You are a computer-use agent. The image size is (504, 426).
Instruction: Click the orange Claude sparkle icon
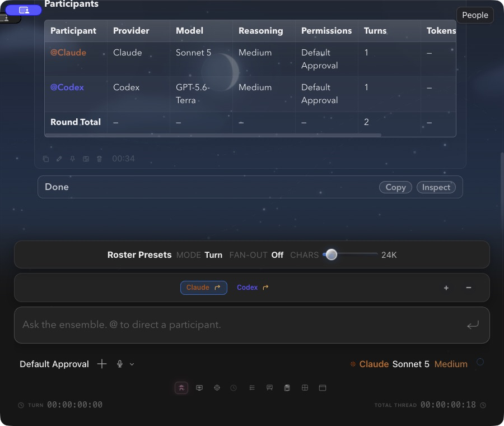[353, 364]
